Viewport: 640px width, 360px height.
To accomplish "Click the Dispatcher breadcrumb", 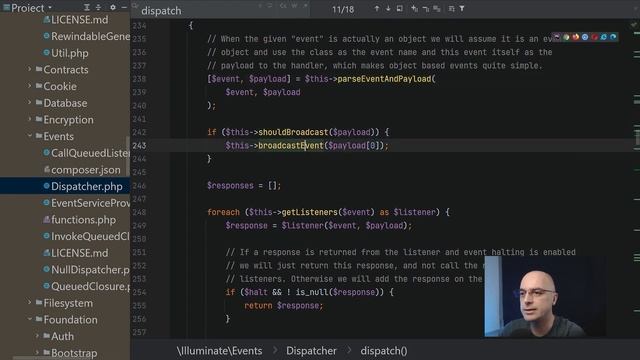I will pyautogui.click(x=311, y=351).
